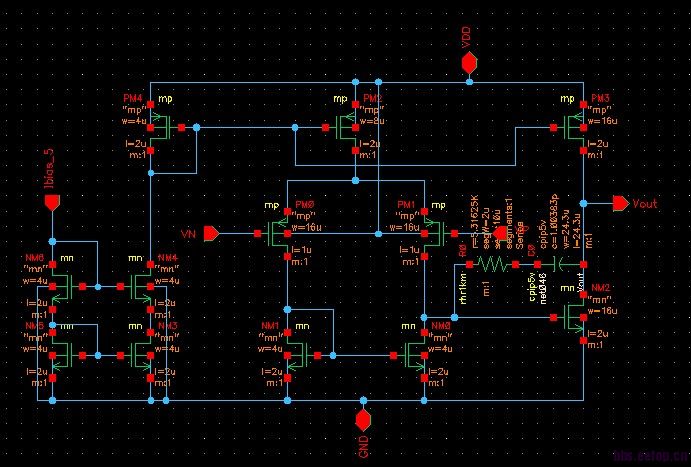Select NMOS transistor NM1
This screenshot has width=691, height=467.
[x=295, y=354]
